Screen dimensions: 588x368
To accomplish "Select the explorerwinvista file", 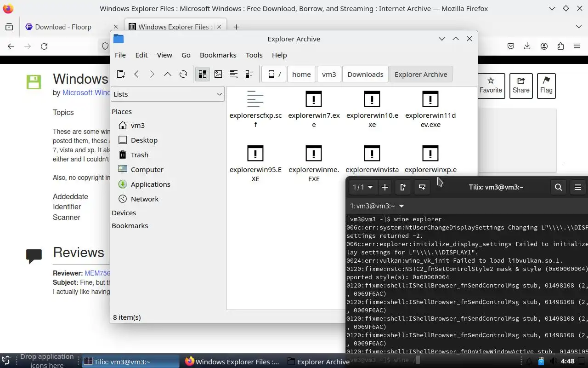I will [372, 160].
